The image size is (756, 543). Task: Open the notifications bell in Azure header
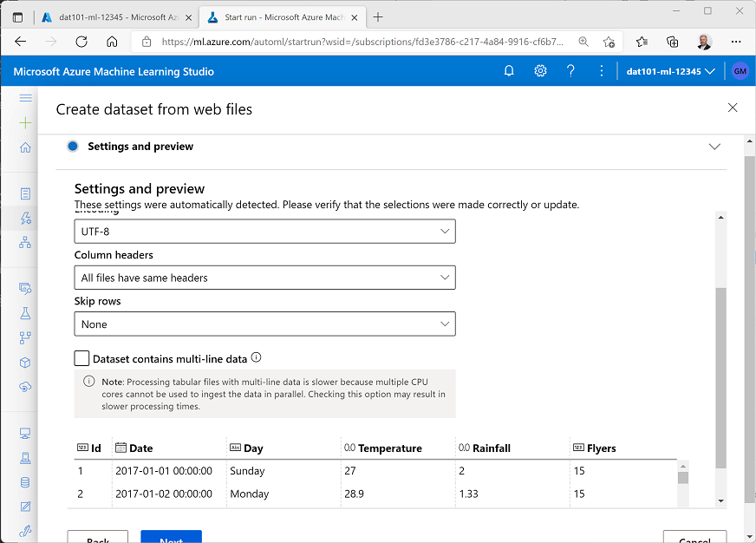[509, 71]
